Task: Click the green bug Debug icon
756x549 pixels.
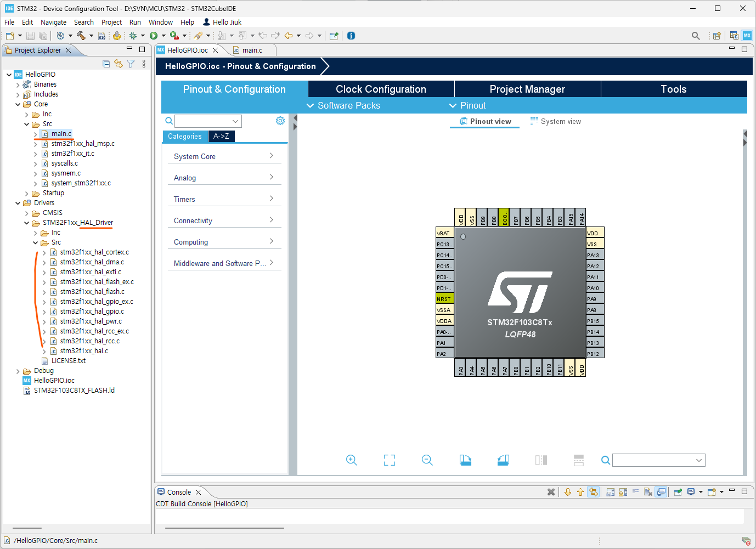Action: pyautogui.click(x=133, y=36)
